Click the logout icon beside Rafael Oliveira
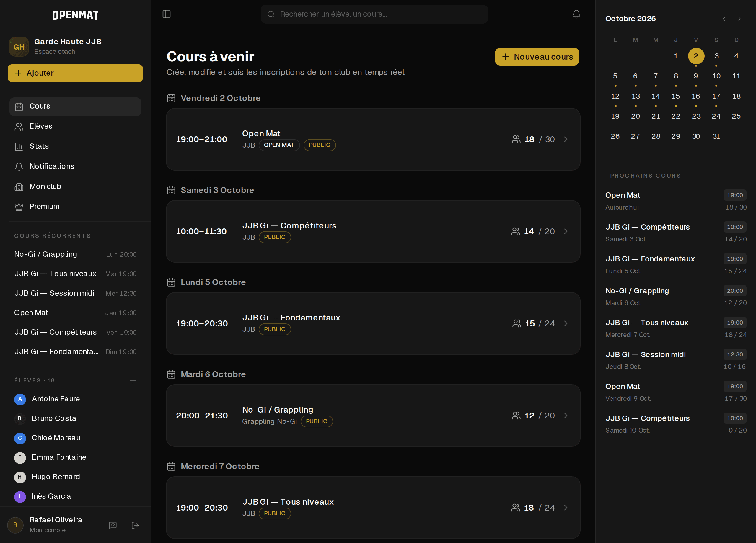The image size is (756, 543). [x=135, y=525]
